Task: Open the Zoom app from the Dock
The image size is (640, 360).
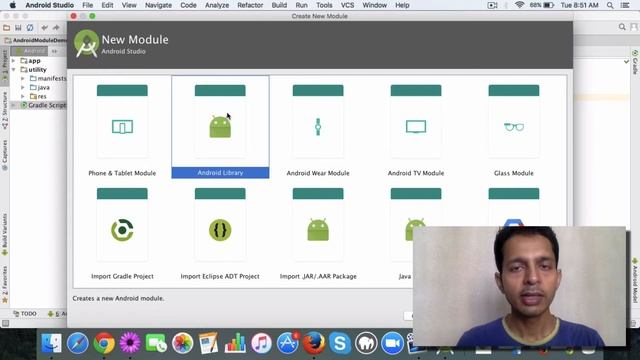Action: 392,343
